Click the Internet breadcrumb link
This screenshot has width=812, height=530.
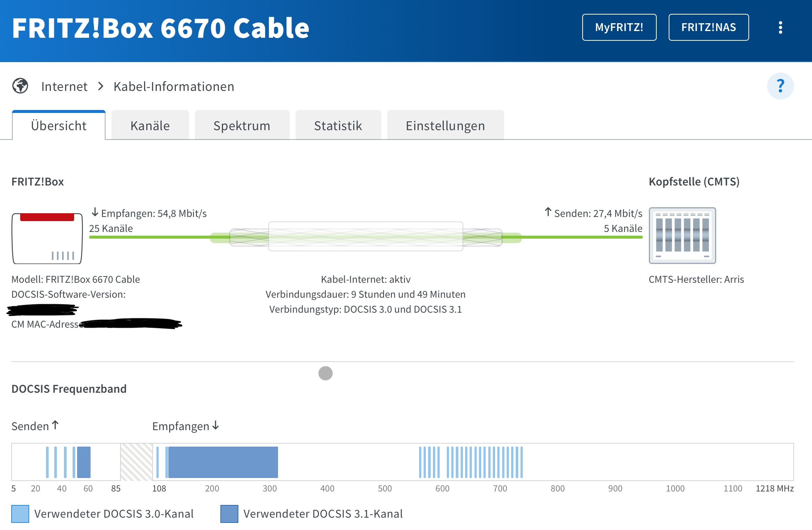coord(64,86)
